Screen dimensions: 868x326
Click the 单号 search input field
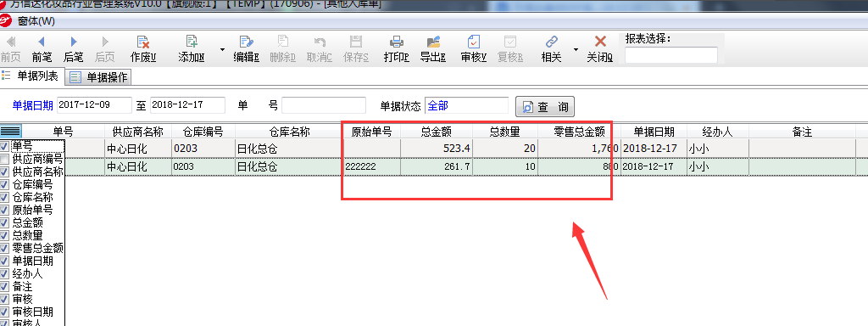[x=324, y=105]
